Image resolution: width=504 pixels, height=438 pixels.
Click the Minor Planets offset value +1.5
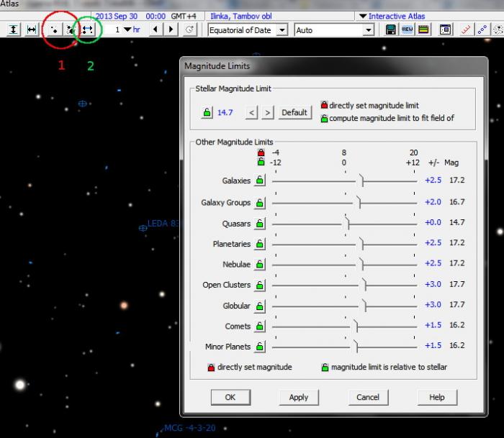click(x=433, y=345)
